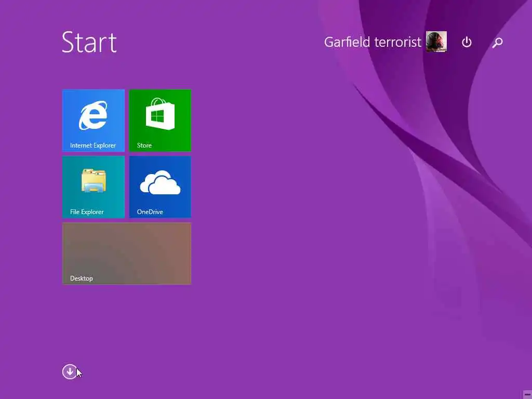Viewport: 532px width, 399px height.
Task: Launch the Store tile
Action: (x=160, y=120)
